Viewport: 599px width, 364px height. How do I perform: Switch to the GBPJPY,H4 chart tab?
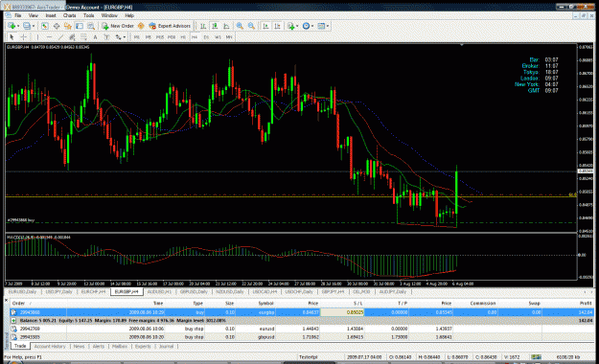[333, 292]
